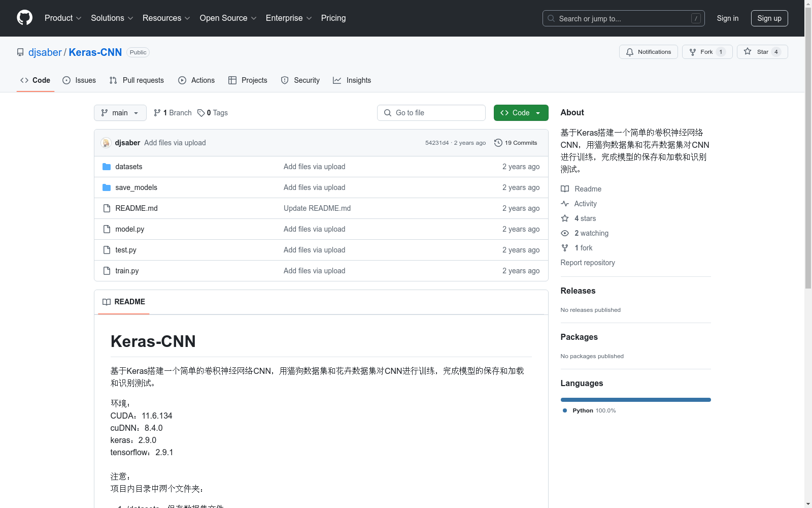Click the repository icon beside djsaber
This screenshot has height=508, width=812.
[x=20, y=52]
